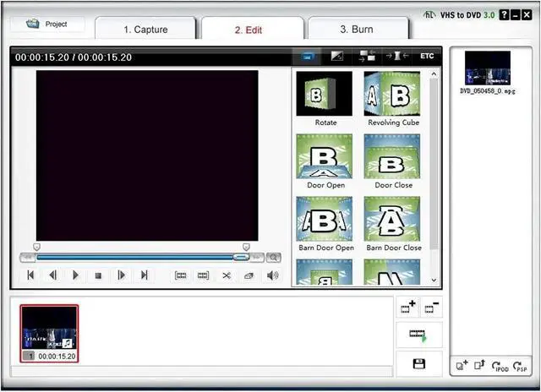
Task: Click the transition list scrollbar track
Action: (434, 177)
